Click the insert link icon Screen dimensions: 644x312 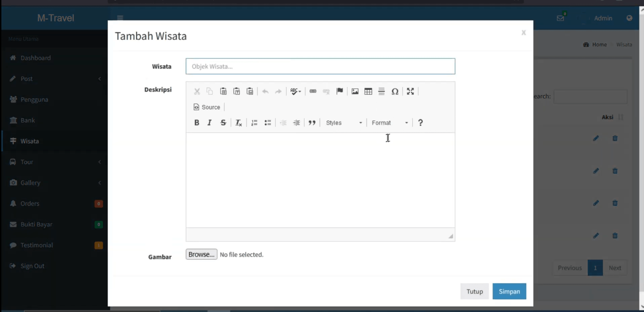point(313,91)
